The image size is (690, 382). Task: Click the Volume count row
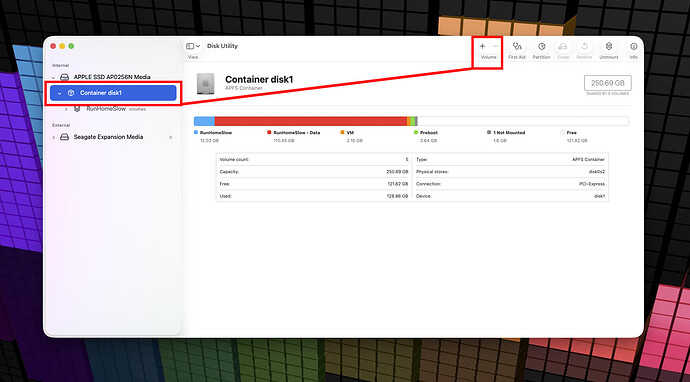314,159
